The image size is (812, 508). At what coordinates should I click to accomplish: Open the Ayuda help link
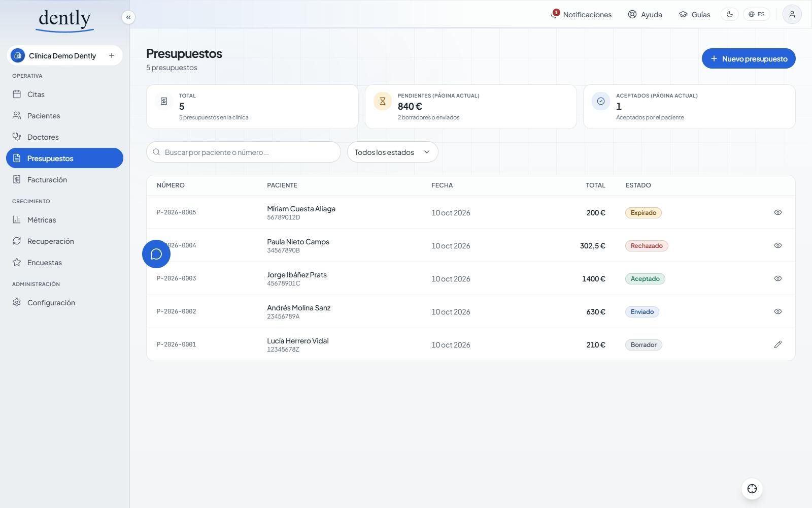pos(645,14)
